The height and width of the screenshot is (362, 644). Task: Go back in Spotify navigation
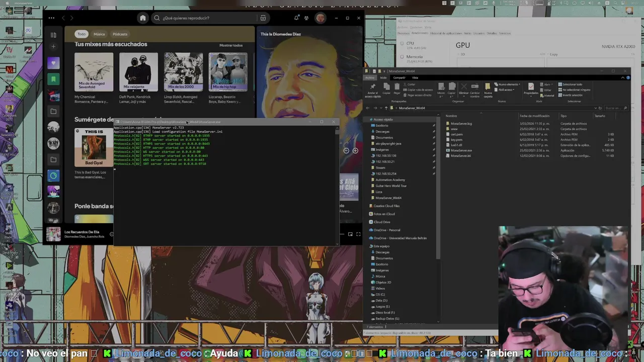[63, 18]
